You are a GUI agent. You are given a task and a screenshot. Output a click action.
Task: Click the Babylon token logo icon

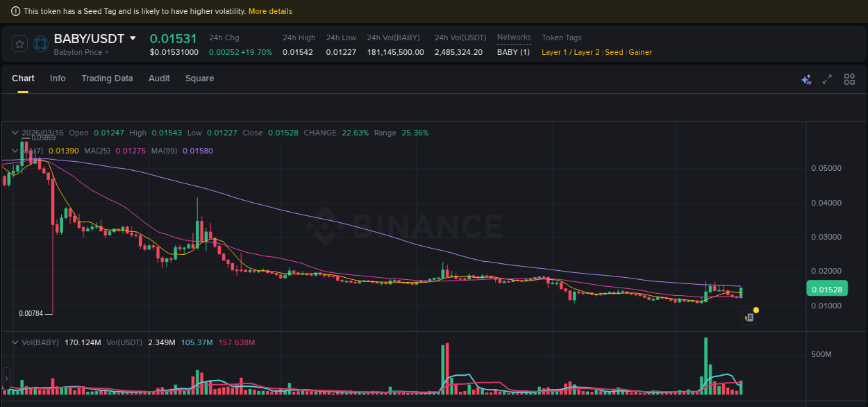[40, 43]
